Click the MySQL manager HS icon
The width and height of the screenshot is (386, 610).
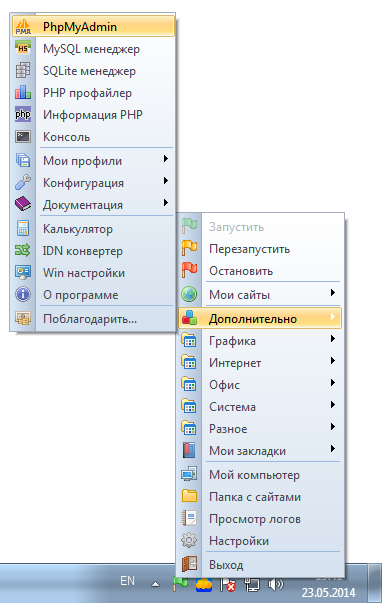point(23,49)
